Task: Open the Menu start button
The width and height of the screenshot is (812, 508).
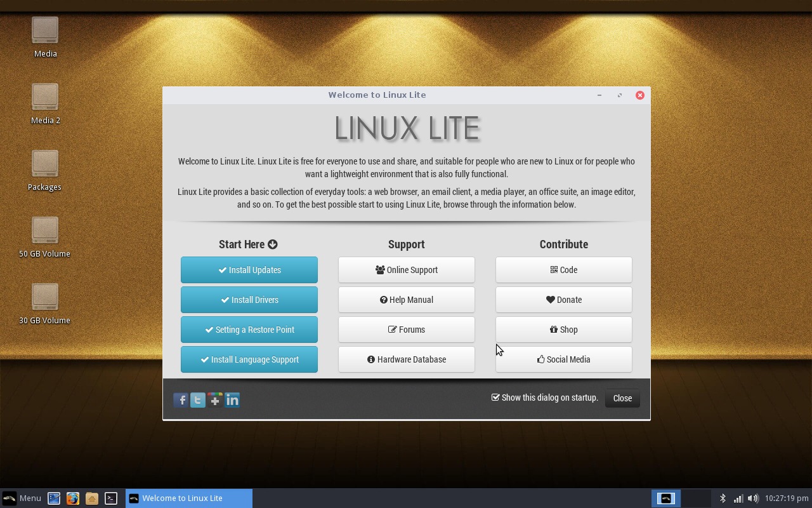Action: [22, 498]
